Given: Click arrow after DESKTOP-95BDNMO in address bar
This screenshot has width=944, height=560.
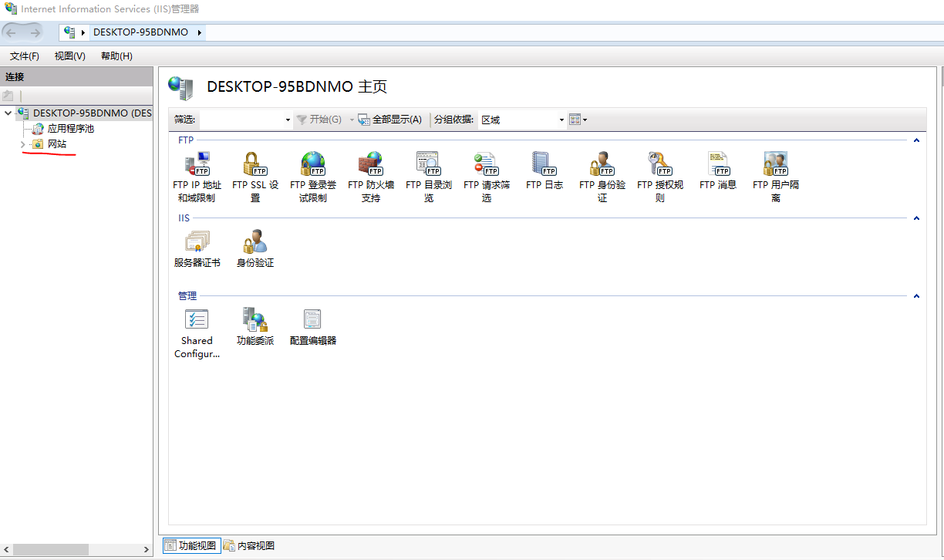Looking at the screenshot, I should (199, 32).
